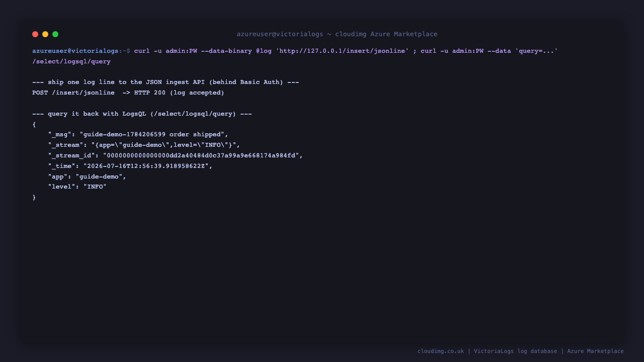Click the terminal title 'azureuser@victorialogs ~ cloudimg Azure Marketplace'
644x362 pixels.
337,34
